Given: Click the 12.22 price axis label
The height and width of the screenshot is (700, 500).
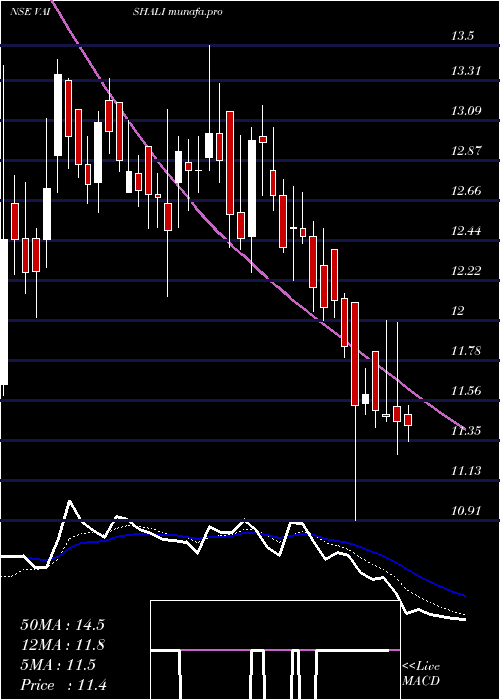Looking at the screenshot, I should point(467,271).
